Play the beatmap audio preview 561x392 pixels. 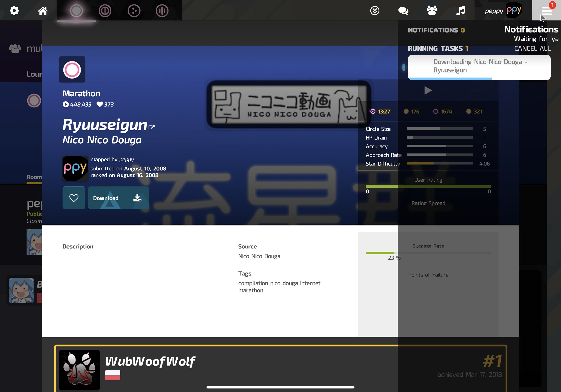pyautogui.click(x=428, y=90)
